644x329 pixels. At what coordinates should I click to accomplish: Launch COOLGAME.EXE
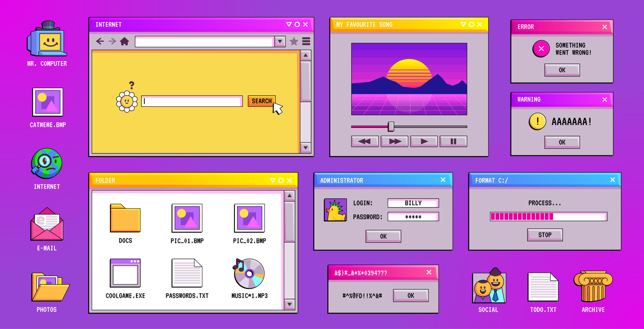[125, 273]
